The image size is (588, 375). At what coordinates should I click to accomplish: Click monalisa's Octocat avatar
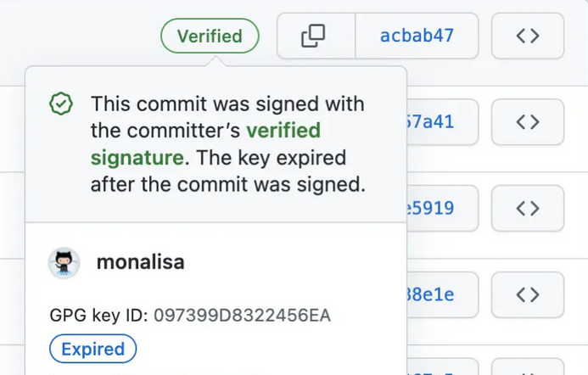point(64,263)
